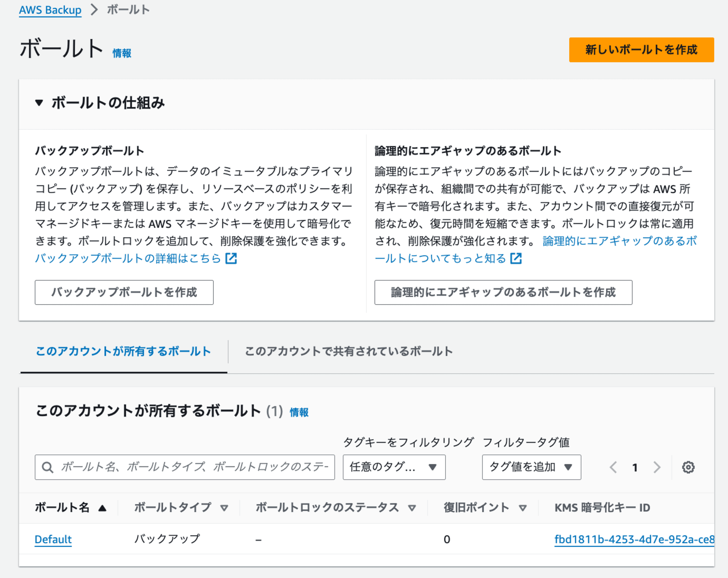Screen dimensions: 728x578
Task: Click バックアップ vault type cell
Action: pos(167,539)
